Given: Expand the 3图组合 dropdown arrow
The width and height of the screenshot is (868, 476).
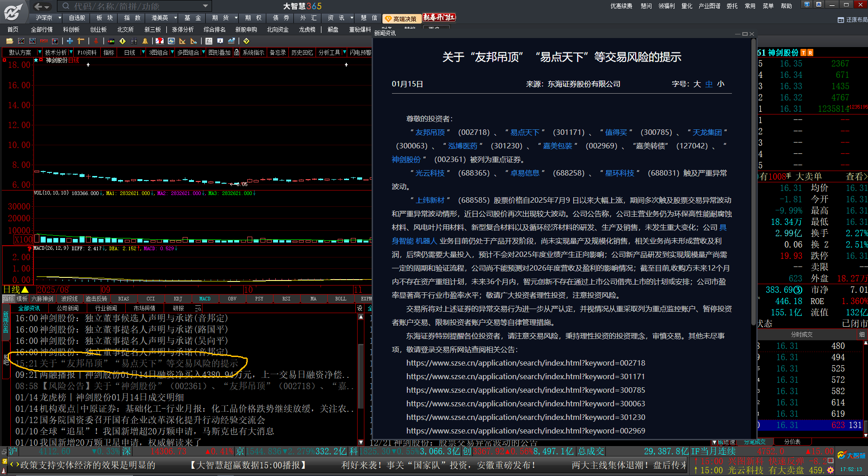Looking at the screenshot, I should click(x=172, y=52).
